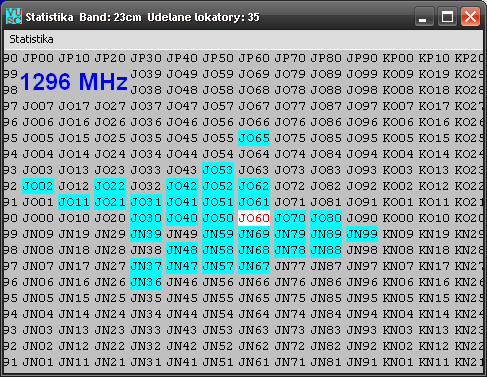Select unworked locator JN05

(38, 298)
